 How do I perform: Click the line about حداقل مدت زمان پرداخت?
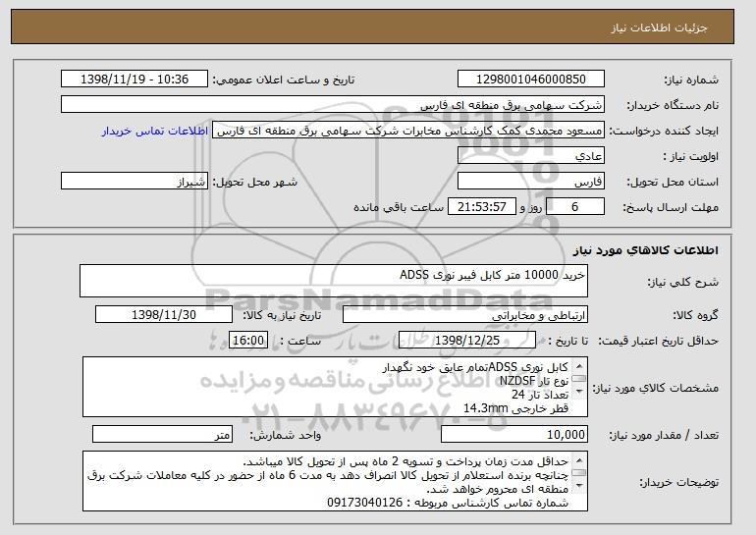(x=405, y=461)
